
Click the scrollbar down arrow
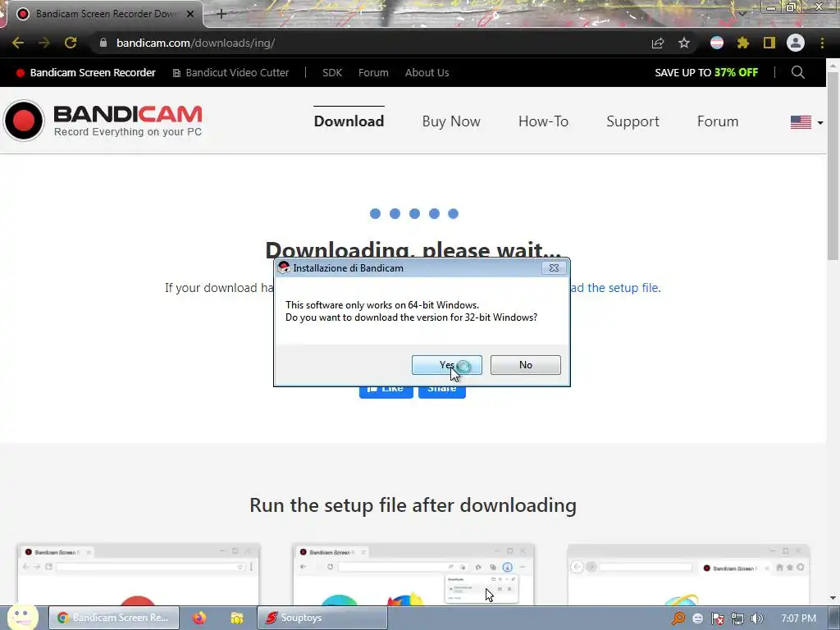(833, 598)
